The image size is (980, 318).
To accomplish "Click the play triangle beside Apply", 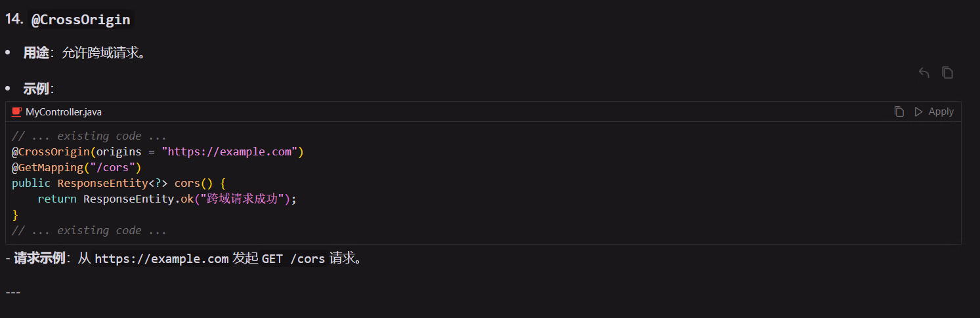I will tap(918, 112).
